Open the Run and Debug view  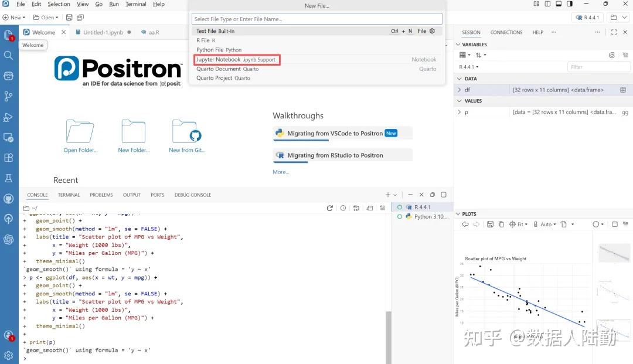(x=8, y=117)
